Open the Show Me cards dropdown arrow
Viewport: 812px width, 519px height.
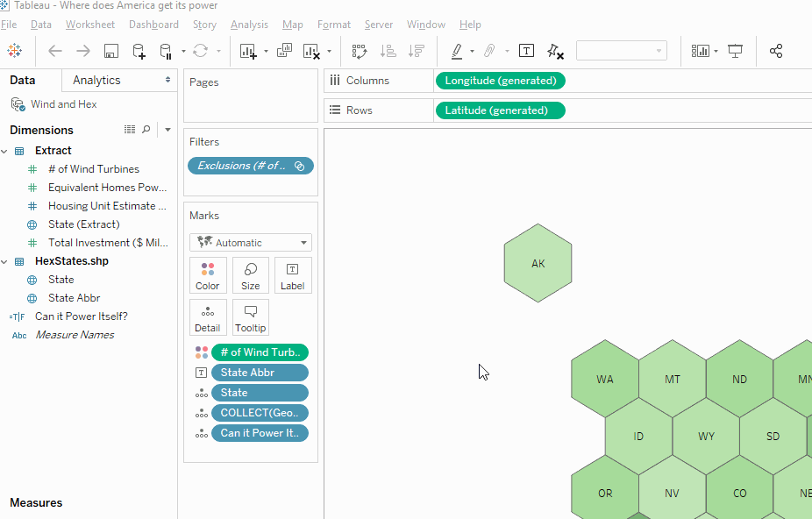click(x=716, y=51)
